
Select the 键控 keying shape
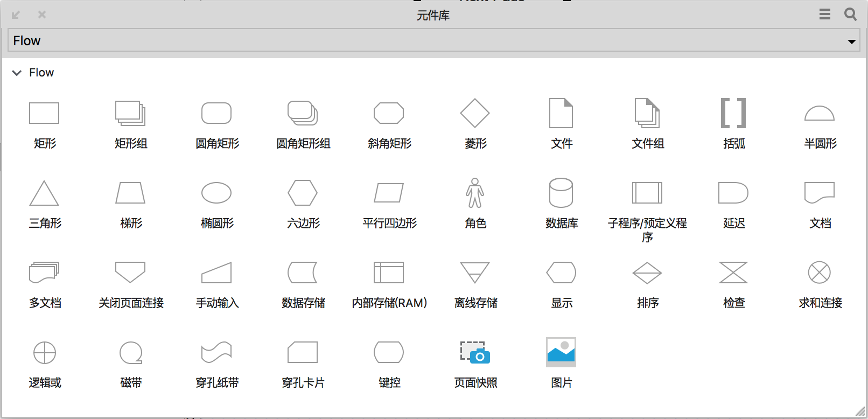389,352
